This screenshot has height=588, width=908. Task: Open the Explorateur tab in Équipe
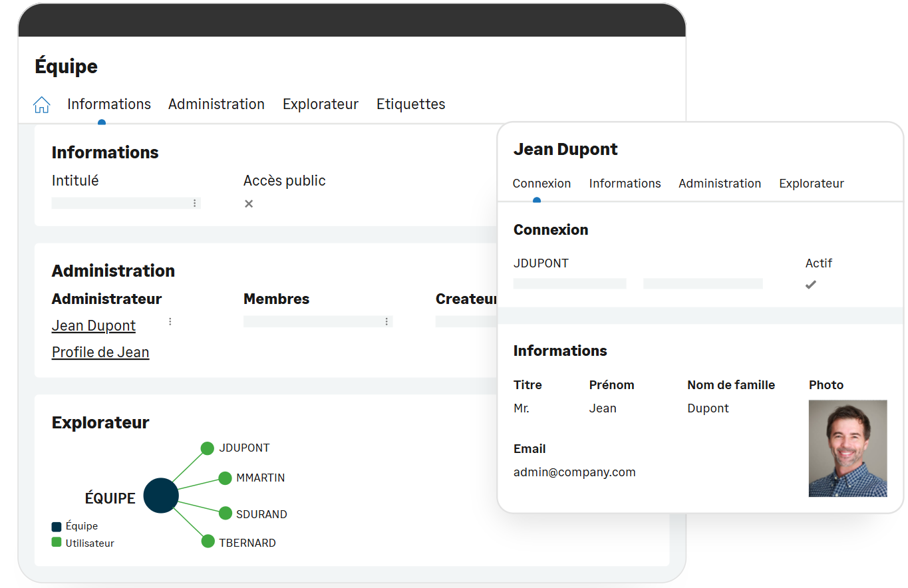(320, 104)
